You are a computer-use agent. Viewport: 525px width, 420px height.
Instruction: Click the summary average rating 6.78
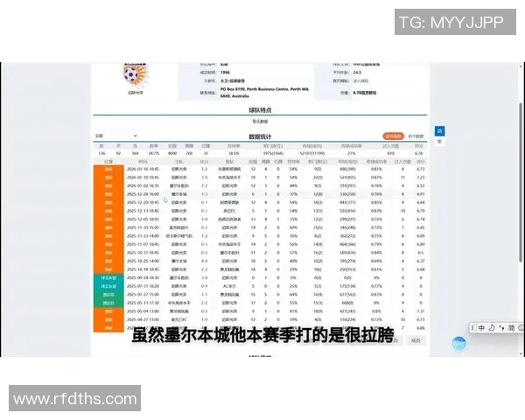point(418,153)
